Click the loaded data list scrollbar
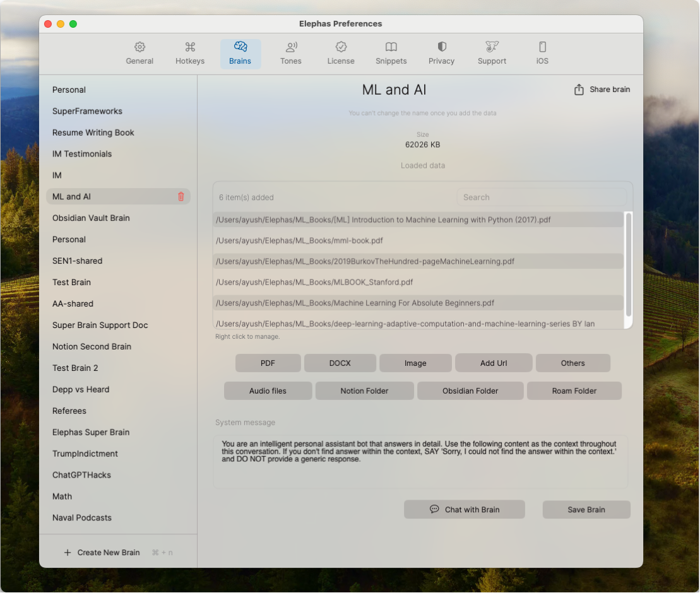The image size is (700, 593). click(628, 265)
